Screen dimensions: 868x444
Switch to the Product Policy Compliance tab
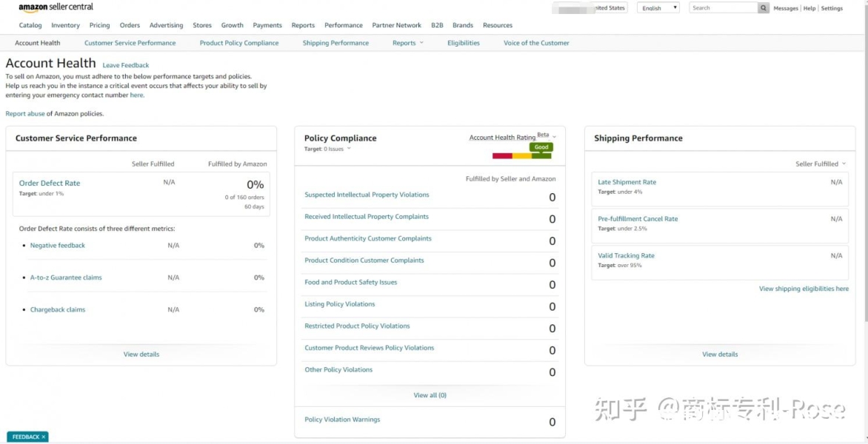coord(239,43)
